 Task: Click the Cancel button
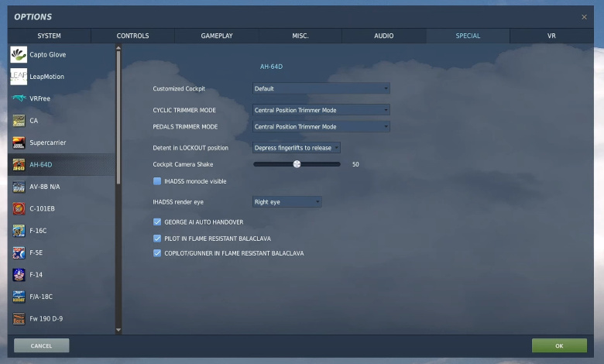point(41,345)
